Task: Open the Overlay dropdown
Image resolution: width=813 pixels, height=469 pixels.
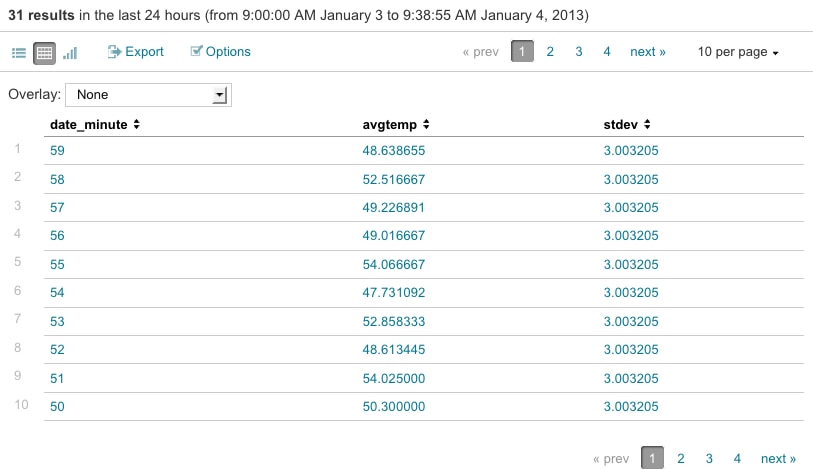Action: click(x=148, y=95)
